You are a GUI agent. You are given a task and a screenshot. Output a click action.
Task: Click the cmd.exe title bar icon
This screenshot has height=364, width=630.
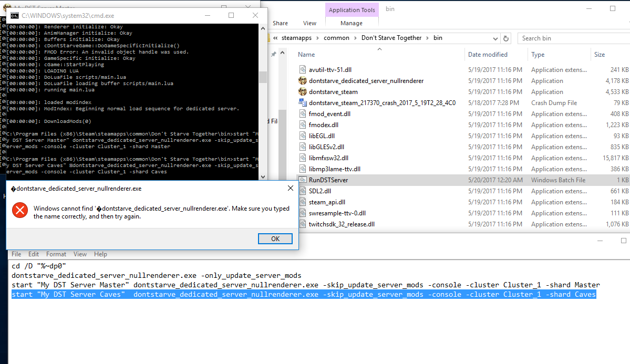tap(15, 16)
